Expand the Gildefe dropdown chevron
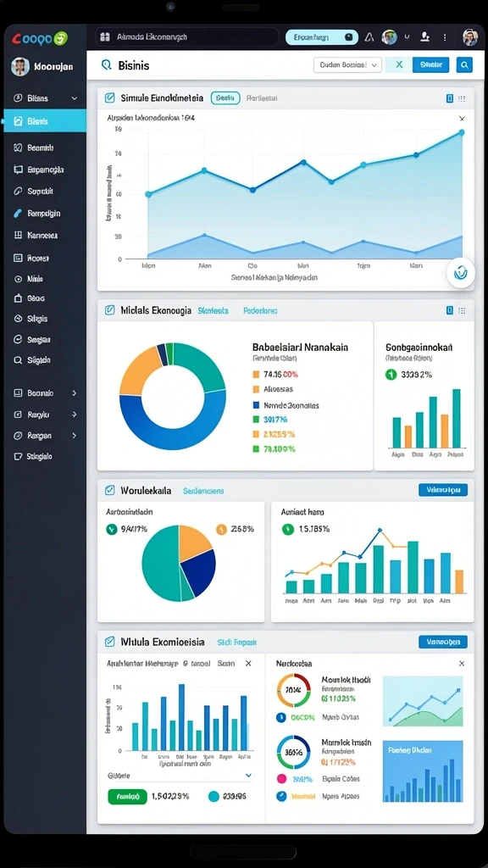 pyautogui.click(x=248, y=776)
